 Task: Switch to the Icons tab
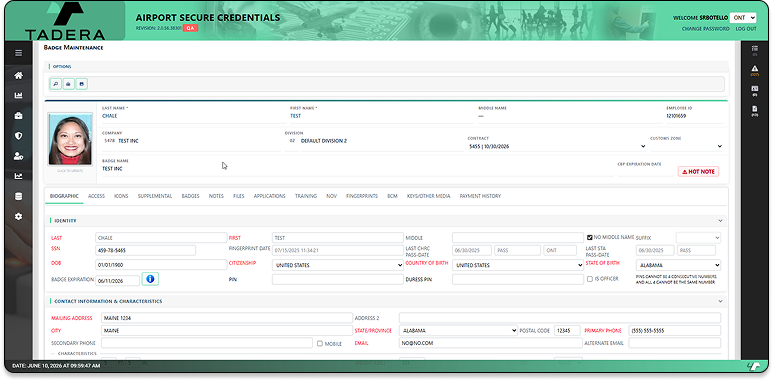tap(121, 196)
